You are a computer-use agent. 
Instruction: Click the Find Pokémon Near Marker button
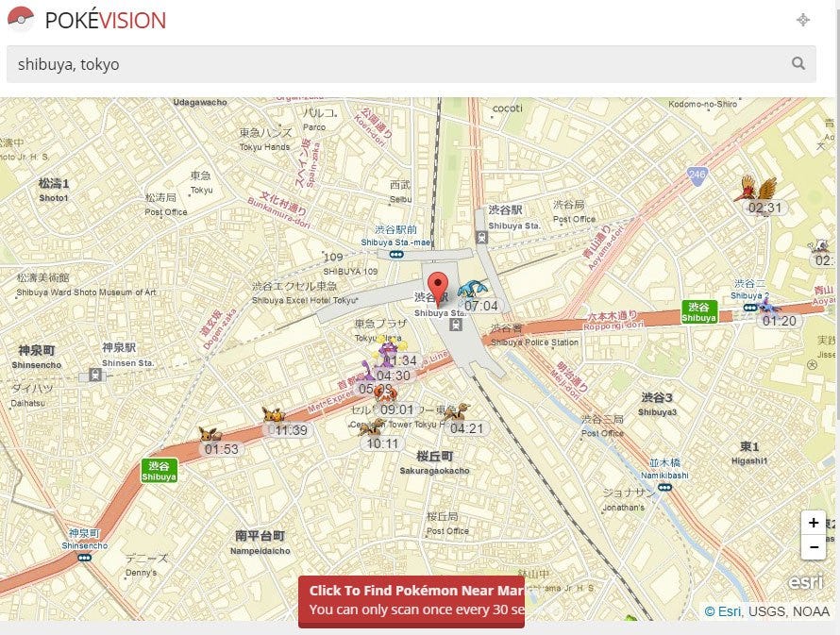click(x=412, y=601)
